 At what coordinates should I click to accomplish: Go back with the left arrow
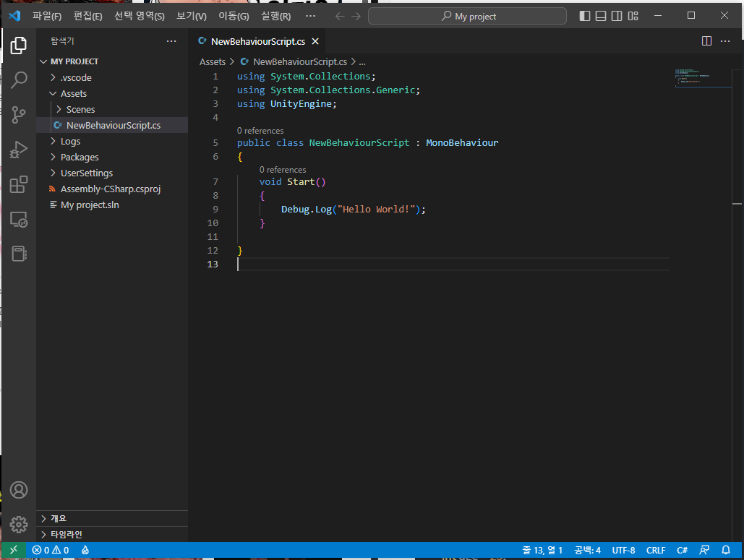pyautogui.click(x=340, y=16)
